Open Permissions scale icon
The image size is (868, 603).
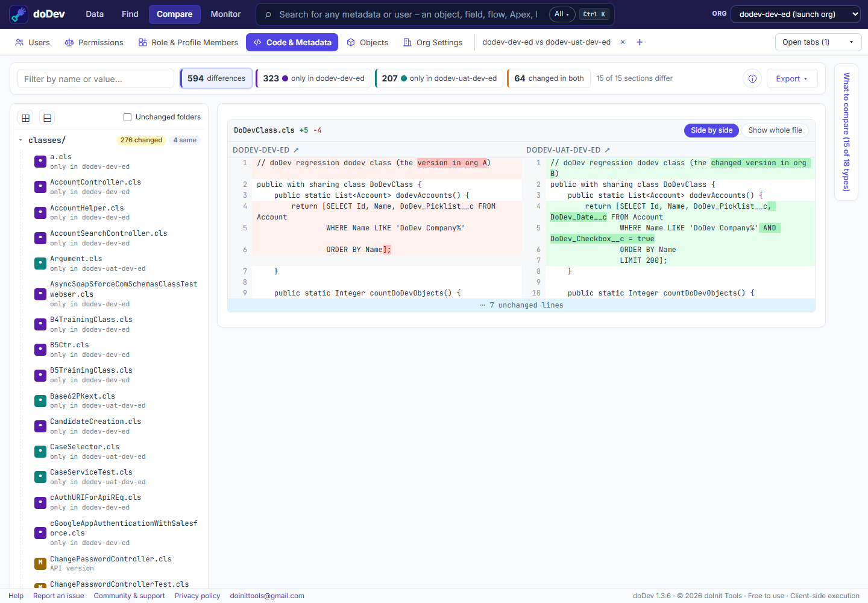pyautogui.click(x=69, y=42)
